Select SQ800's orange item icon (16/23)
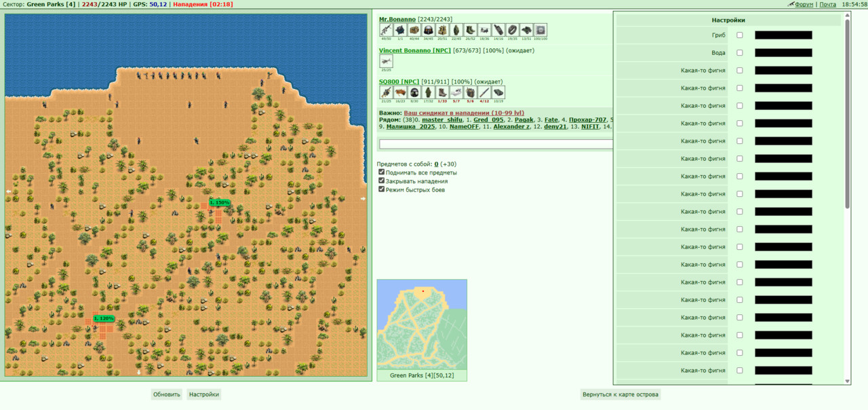Image resolution: width=868 pixels, height=410 pixels. 400,92
